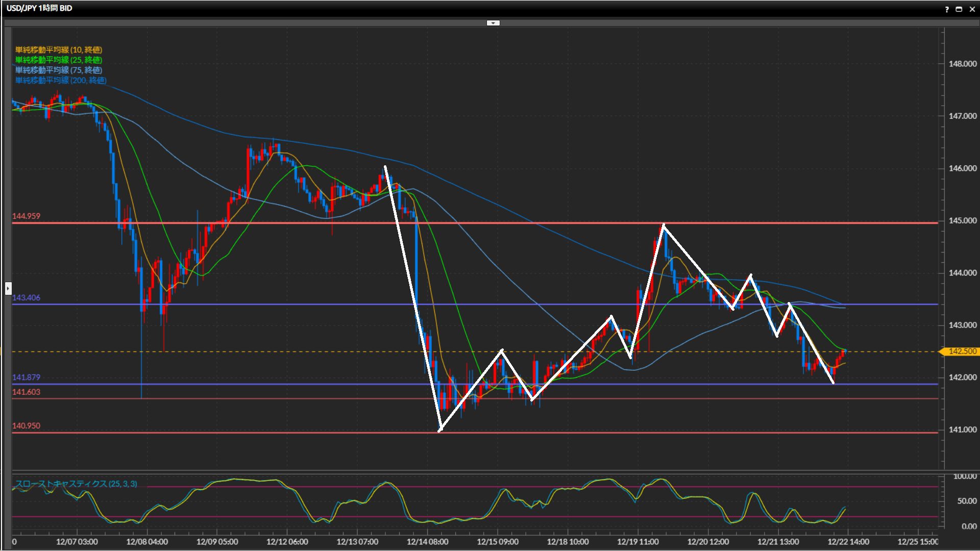Close the USD/JPY chart window
The image size is (980, 551).
pos(972,9)
